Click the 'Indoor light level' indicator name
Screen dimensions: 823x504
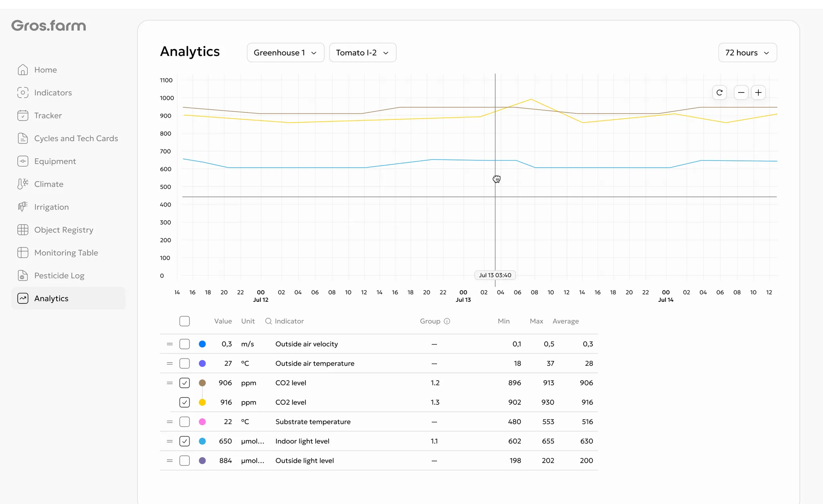302,441
